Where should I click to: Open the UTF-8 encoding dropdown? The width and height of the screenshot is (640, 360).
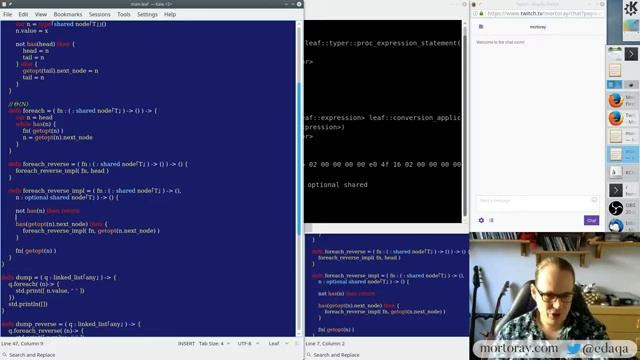click(248, 344)
